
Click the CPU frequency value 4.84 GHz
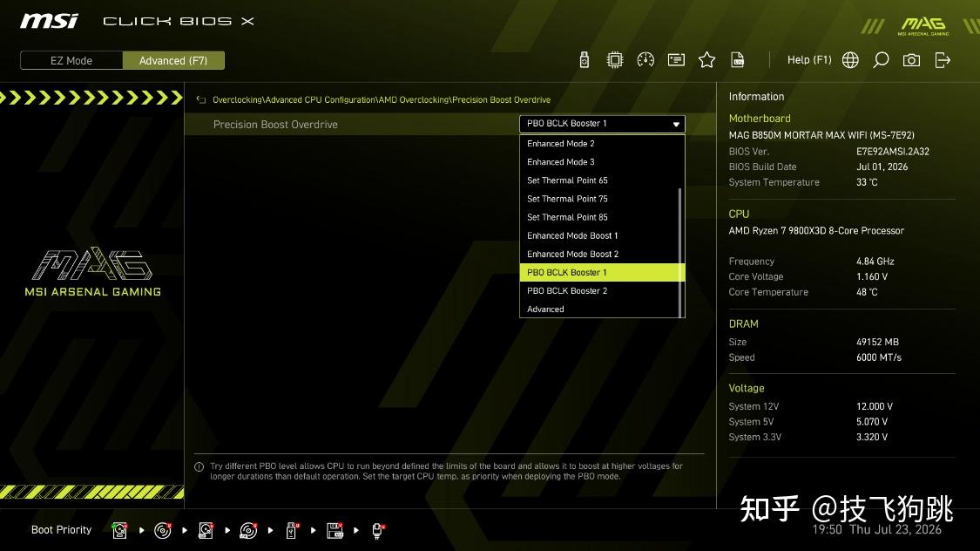click(875, 262)
